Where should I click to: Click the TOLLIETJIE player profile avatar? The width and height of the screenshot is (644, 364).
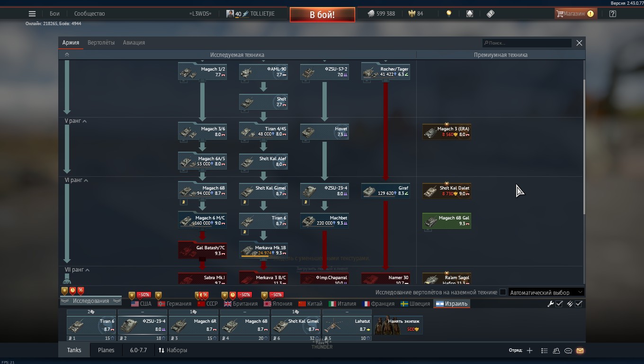tap(230, 14)
